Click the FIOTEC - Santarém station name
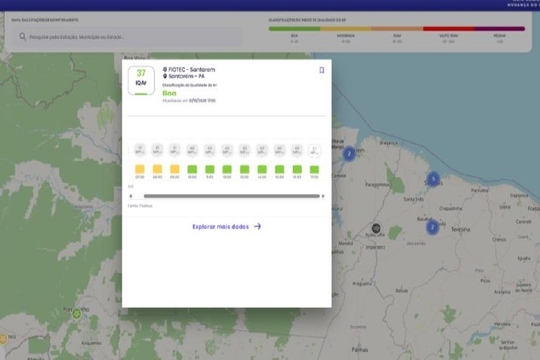 (192, 70)
